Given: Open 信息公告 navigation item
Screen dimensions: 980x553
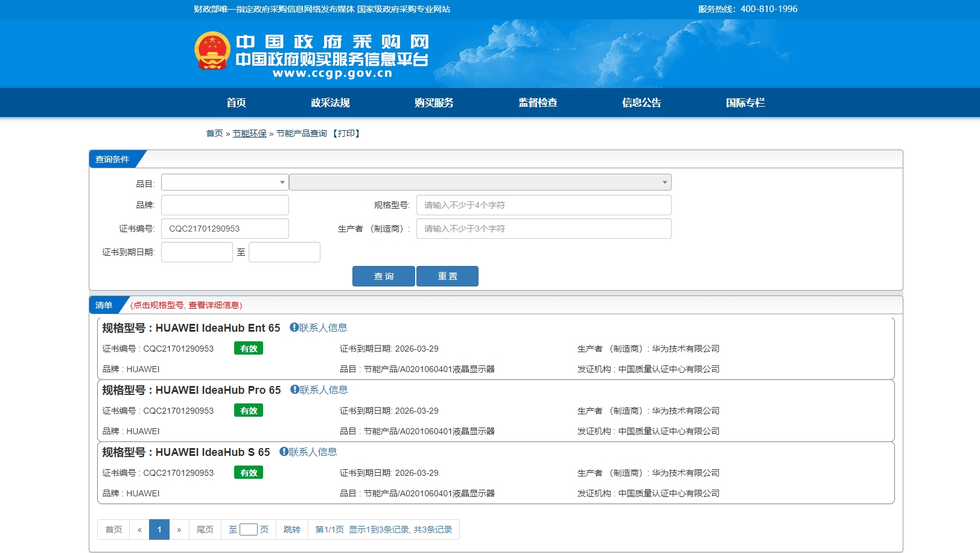Looking at the screenshot, I should (x=641, y=103).
